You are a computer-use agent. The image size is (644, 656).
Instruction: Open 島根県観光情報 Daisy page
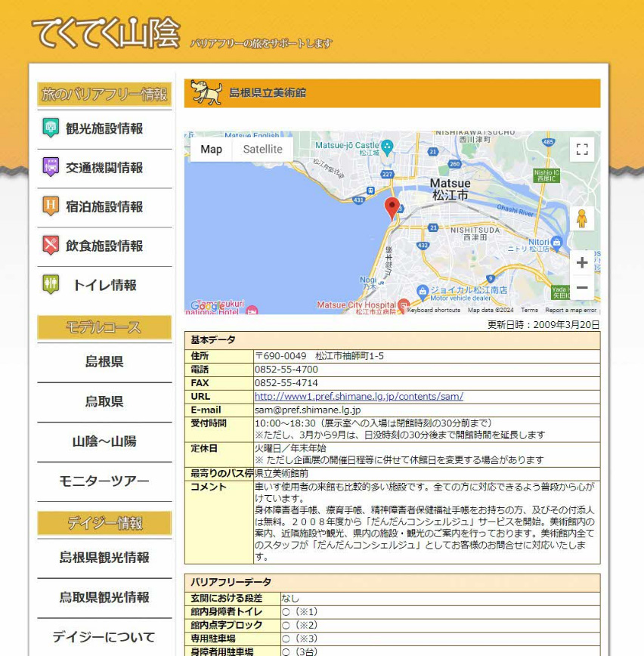[x=104, y=558]
